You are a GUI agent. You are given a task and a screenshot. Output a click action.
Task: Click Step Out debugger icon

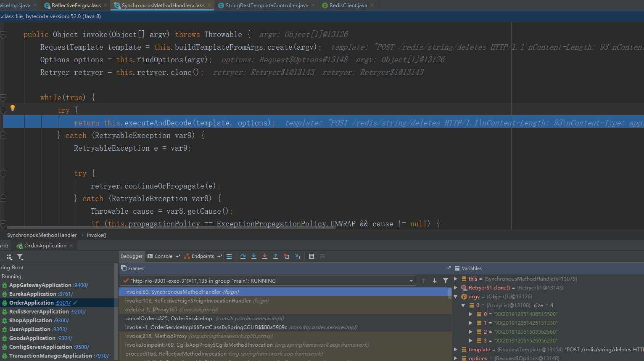[276, 256]
